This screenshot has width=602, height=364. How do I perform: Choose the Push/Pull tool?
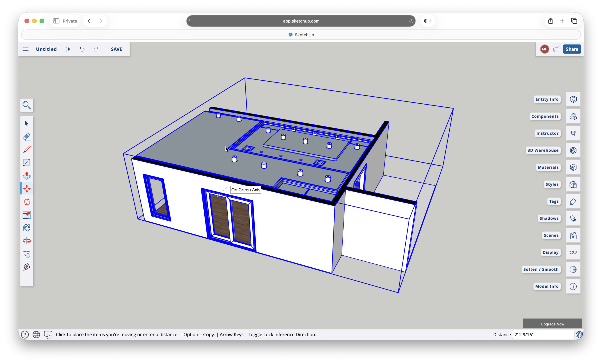(x=27, y=176)
